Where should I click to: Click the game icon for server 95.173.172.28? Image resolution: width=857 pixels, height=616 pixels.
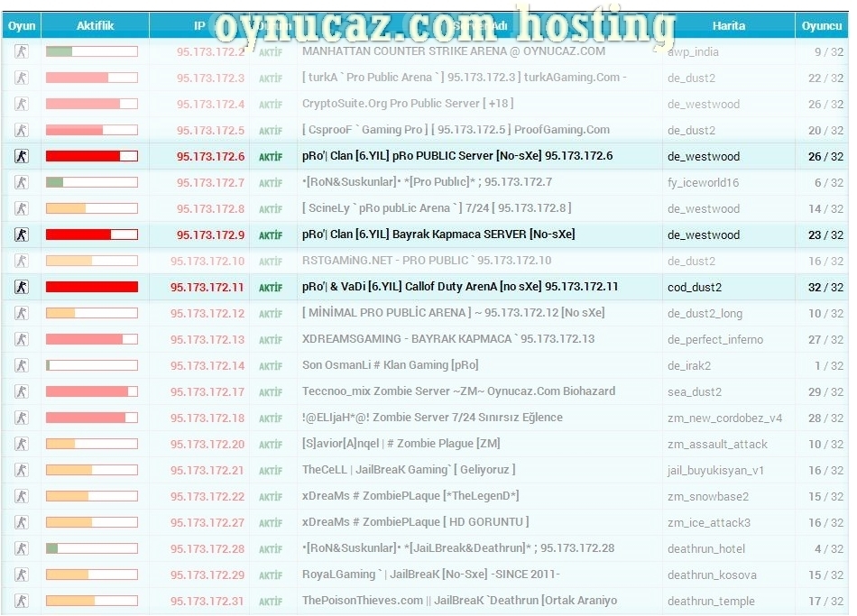pos(22,548)
